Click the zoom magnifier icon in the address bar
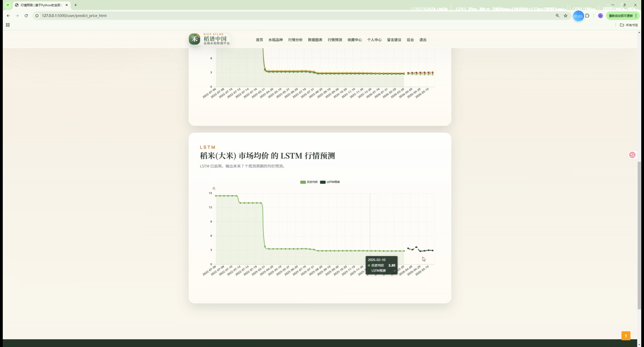The width and height of the screenshot is (644, 347). (x=557, y=16)
